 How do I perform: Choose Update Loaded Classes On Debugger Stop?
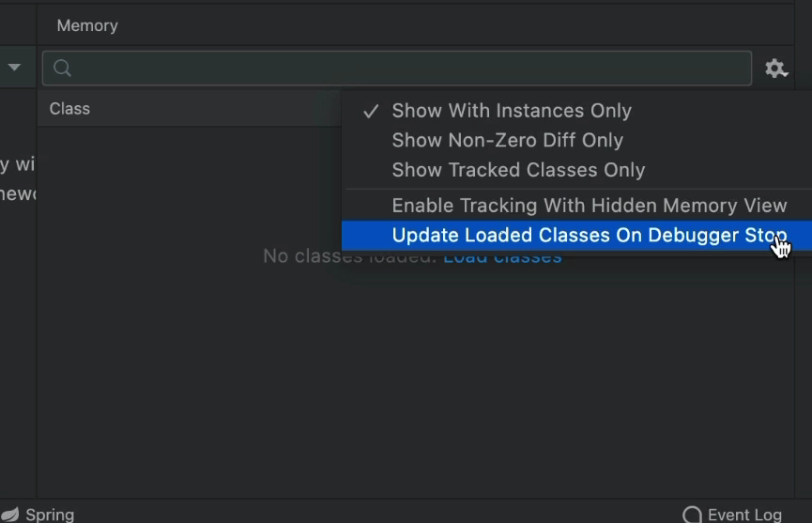tap(589, 236)
